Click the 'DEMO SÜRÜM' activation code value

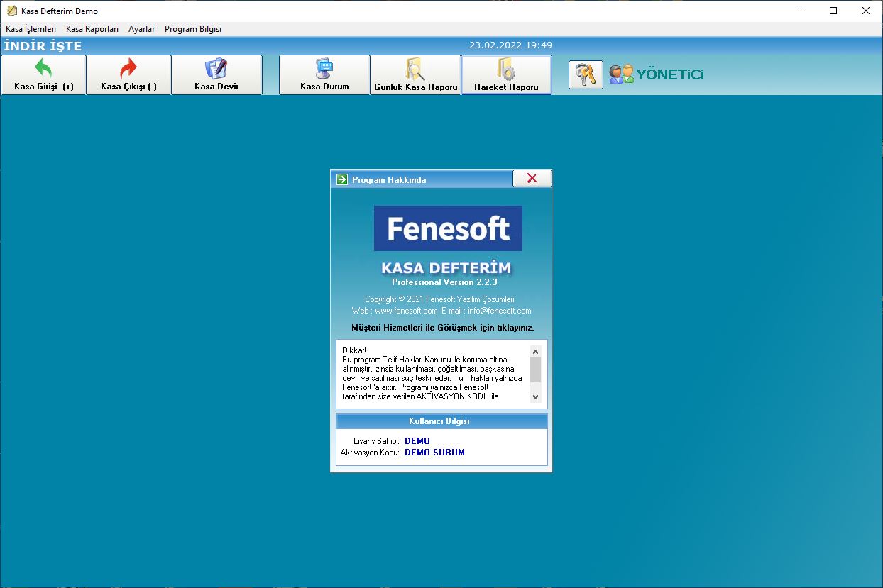(x=434, y=453)
